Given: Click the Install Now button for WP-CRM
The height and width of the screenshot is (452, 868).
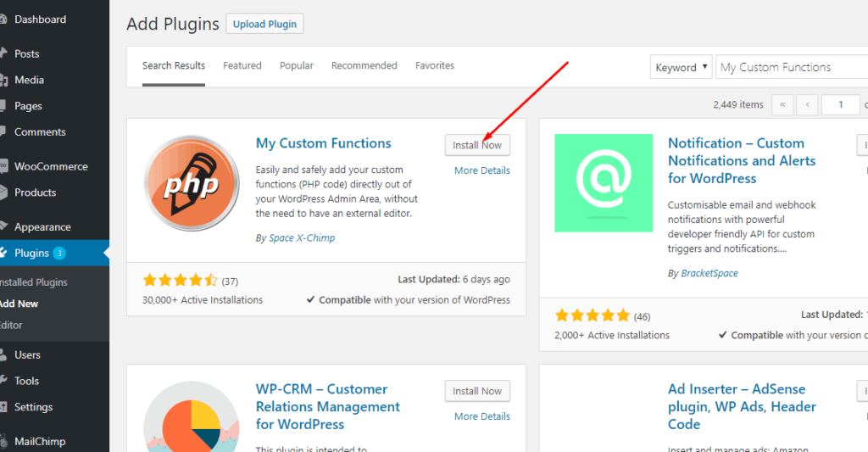Looking at the screenshot, I should [477, 391].
